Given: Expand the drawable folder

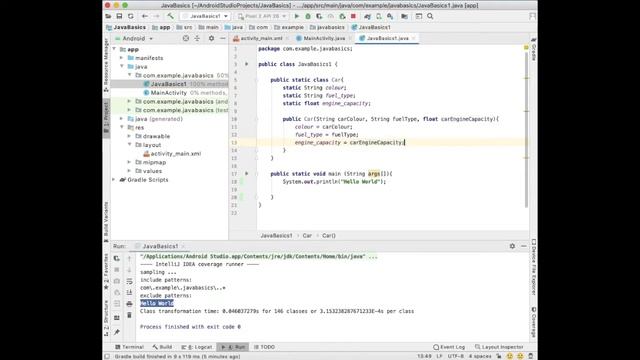Looking at the screenshot, I should coord(129,136).
